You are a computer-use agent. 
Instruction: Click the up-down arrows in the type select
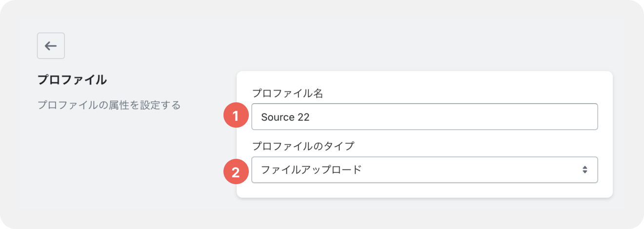point(584,170)
